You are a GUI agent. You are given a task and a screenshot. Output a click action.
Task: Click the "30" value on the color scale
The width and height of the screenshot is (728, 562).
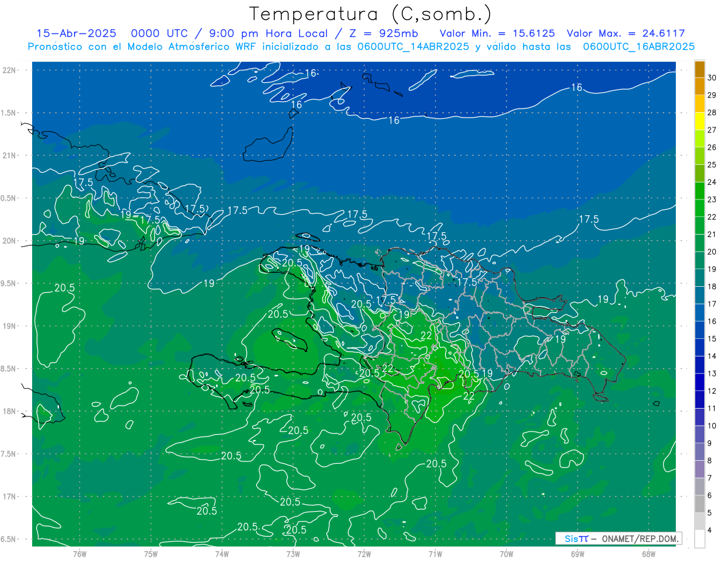click(712, 78)
